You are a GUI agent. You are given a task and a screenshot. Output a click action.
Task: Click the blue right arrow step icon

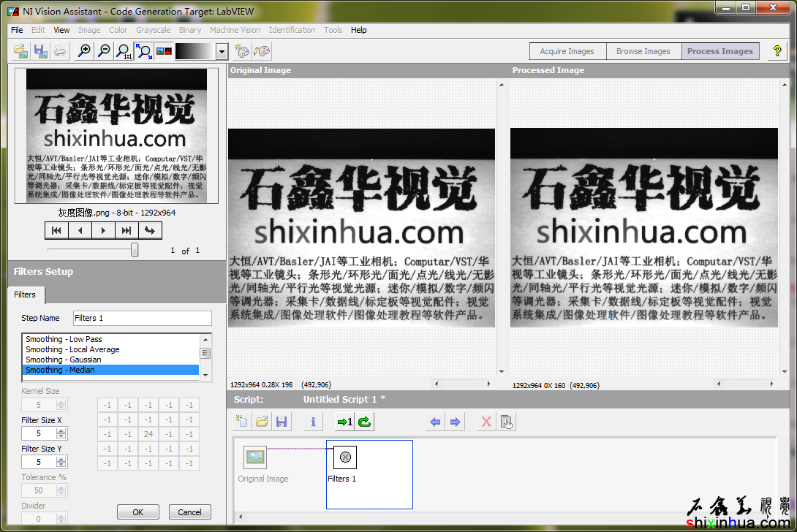(x=455, y=422)
